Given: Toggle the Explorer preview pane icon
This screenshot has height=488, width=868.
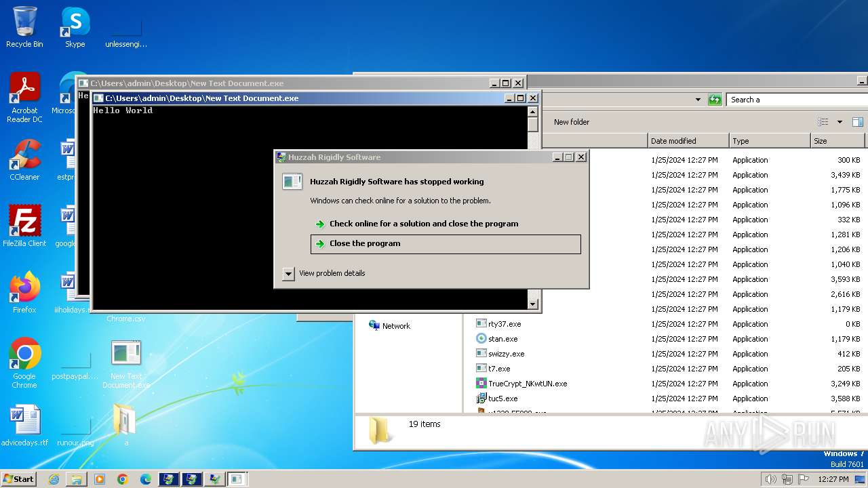Looking at the screenshot, I should (858, 122).
